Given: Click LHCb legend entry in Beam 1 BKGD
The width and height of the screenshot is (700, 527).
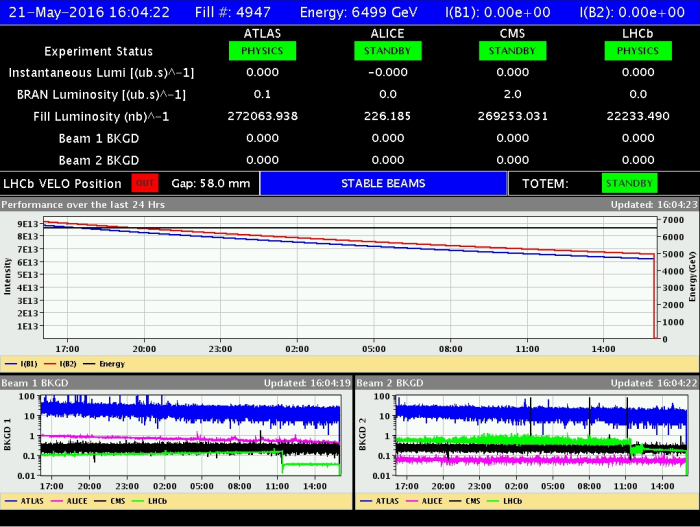Looking at the screenshot, I should (150, 501).
